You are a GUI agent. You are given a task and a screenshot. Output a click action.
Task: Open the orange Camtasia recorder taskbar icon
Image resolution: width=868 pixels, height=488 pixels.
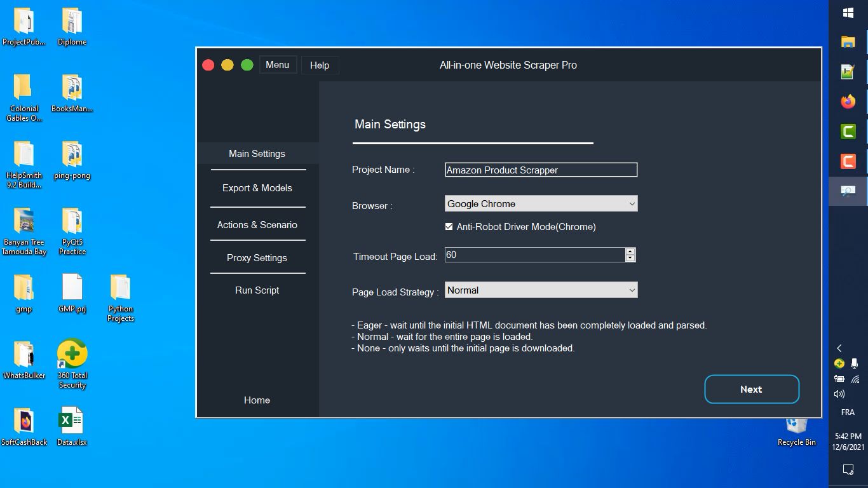848,161
